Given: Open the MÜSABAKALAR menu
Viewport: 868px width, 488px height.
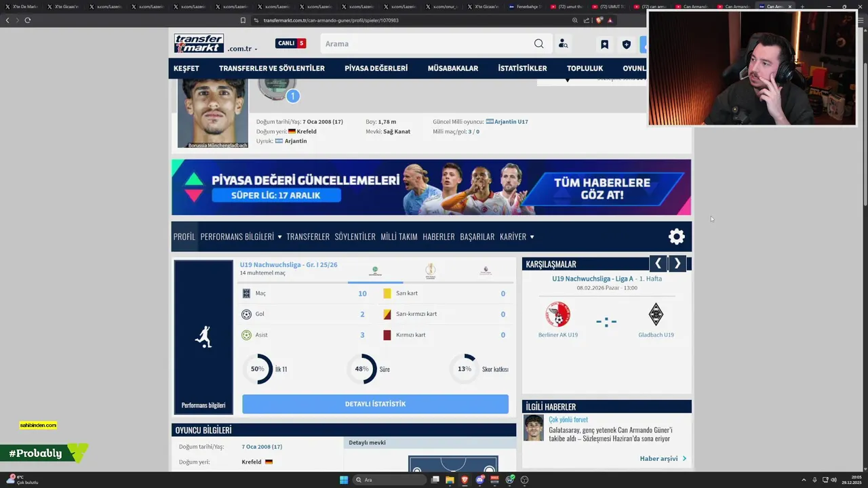Looking at the screenshot, I should [453, 68].
